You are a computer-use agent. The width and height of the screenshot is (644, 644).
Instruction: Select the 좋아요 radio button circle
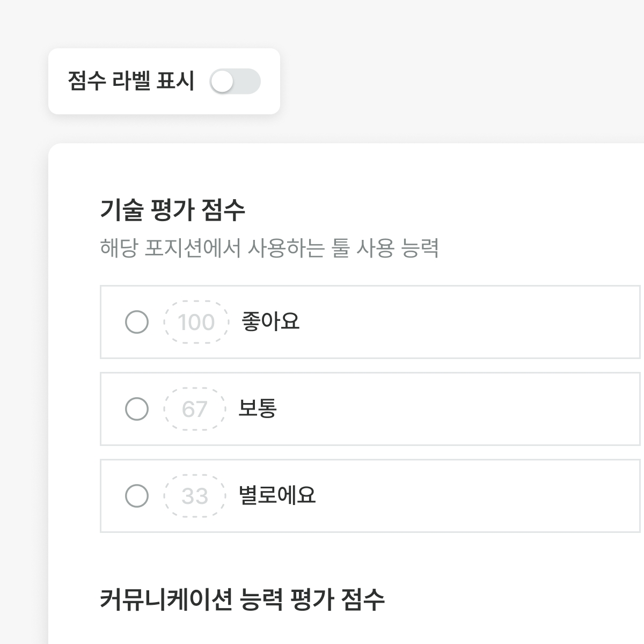[137, 322]
